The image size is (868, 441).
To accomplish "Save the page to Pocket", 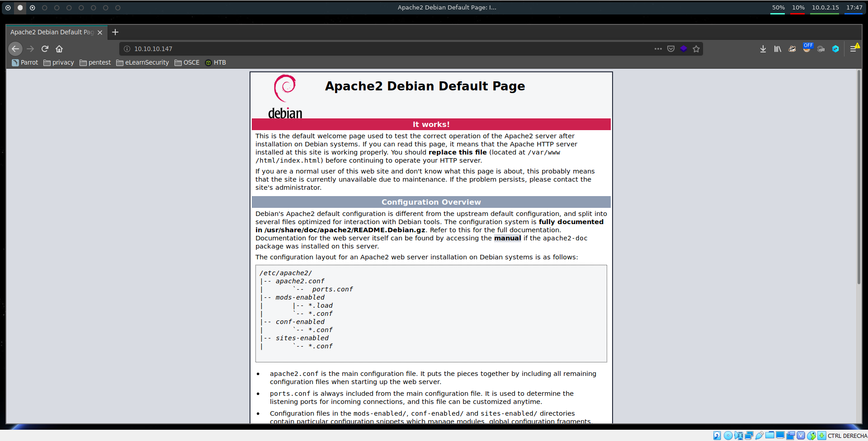I will (x=671, y=49).
